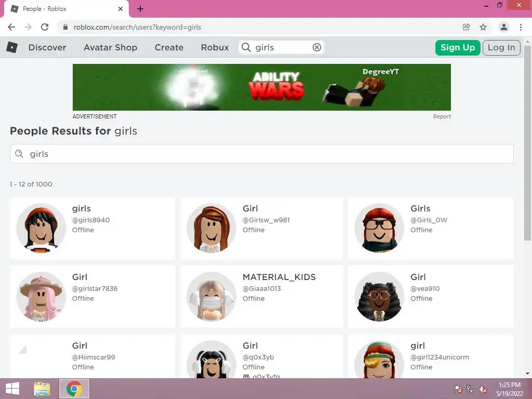Viewport: 532px width, 399px height.
Task: Open avatar of user @Girlsw_w981
Action: tap(211, 228)
